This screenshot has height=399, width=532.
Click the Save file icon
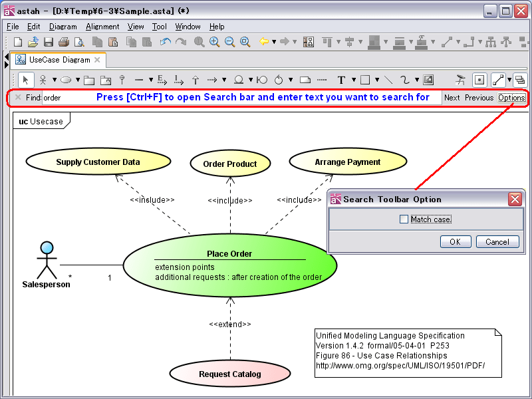pos(48,42)
